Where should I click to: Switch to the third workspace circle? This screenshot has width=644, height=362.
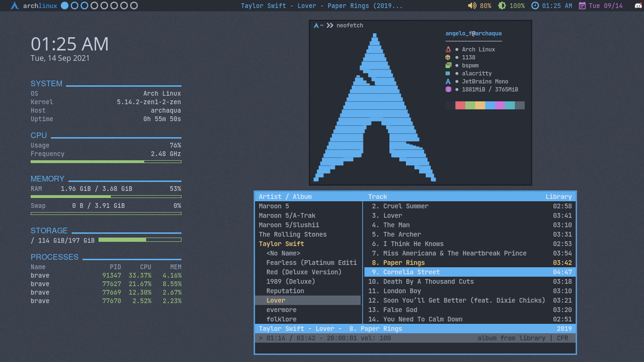click(84, 6)
